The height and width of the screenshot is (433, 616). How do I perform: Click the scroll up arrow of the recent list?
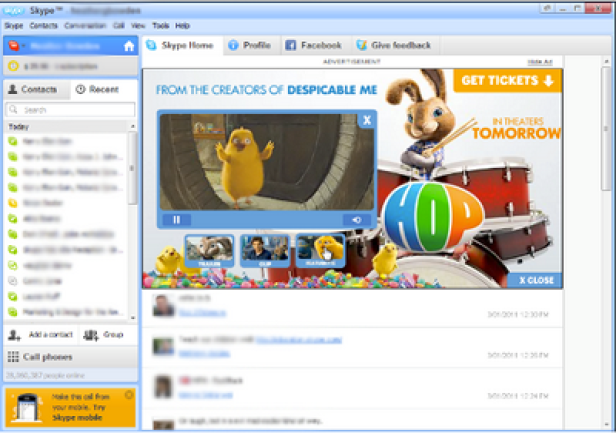133,127
